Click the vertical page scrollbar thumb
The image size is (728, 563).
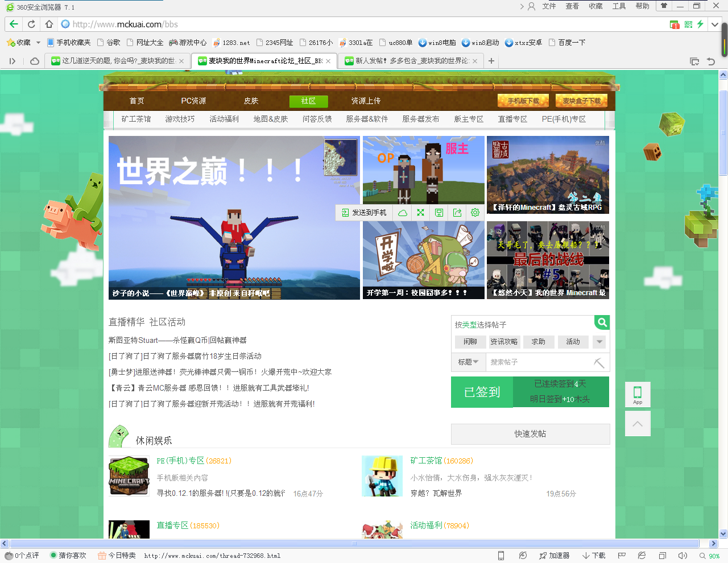tap(723, 133)
